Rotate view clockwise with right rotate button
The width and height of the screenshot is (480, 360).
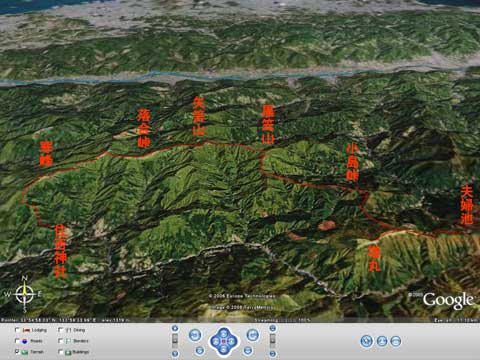pyautogui.click(x=252, y=335)
